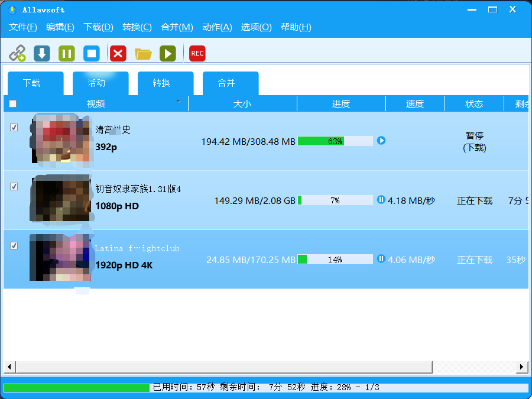Image resolution: width=532 pixels, height=399 pixels.
Task: Switch to the 合并 tab
Action: coord(231,83)
